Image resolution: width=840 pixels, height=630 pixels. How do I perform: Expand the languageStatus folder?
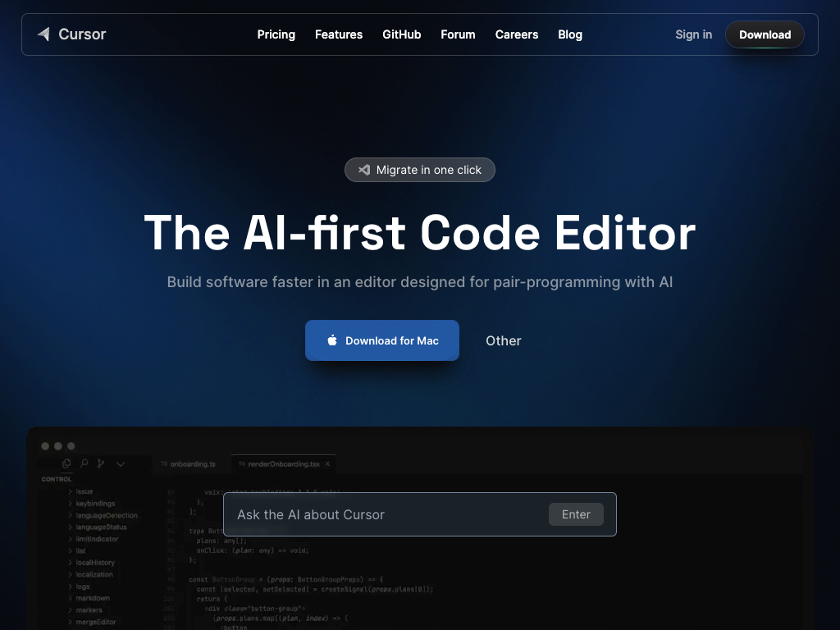point(97,527)
